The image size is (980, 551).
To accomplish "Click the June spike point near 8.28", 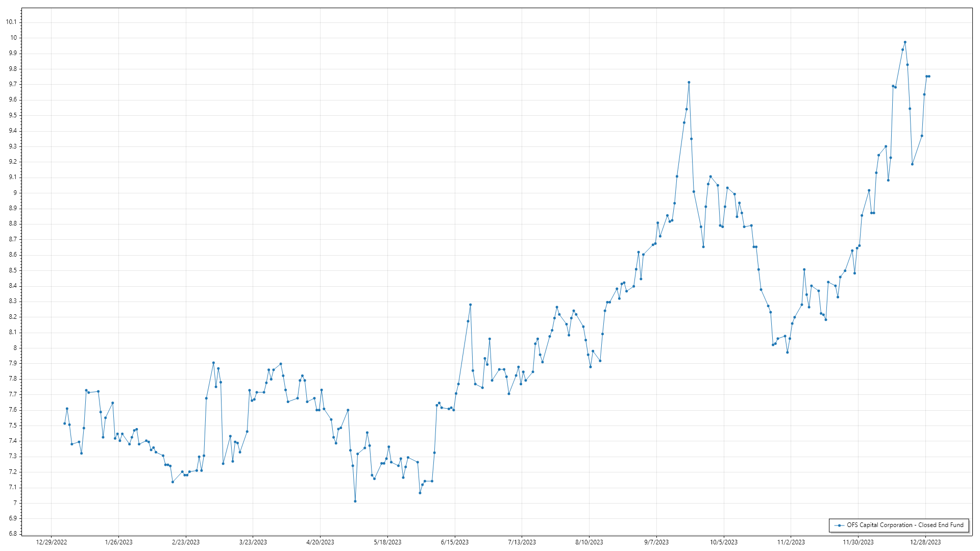I will coord(471,305).
